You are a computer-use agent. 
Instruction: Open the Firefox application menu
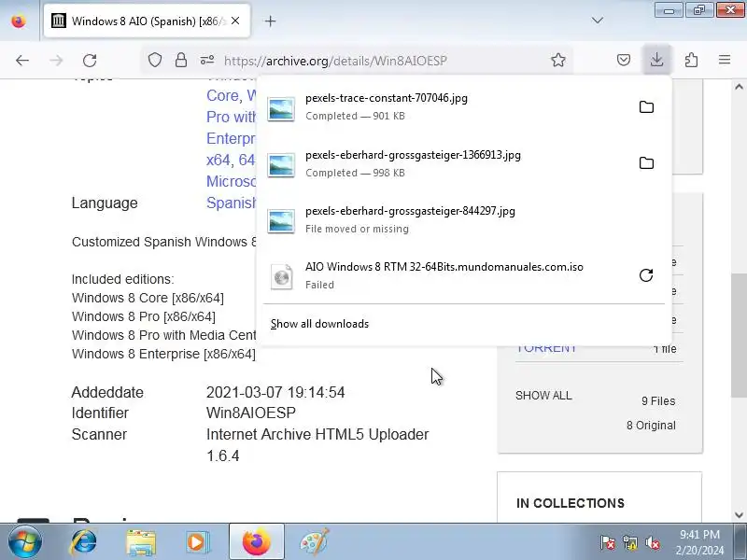725,60
